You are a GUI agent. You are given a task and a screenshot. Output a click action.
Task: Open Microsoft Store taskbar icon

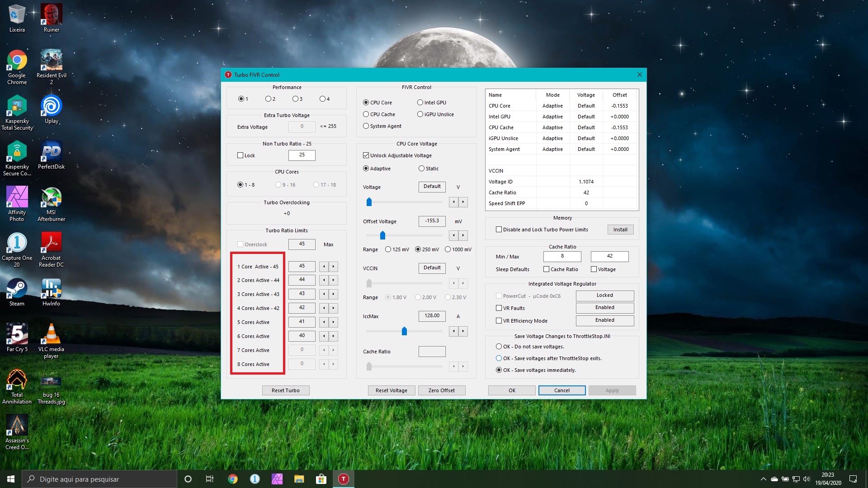321,479
